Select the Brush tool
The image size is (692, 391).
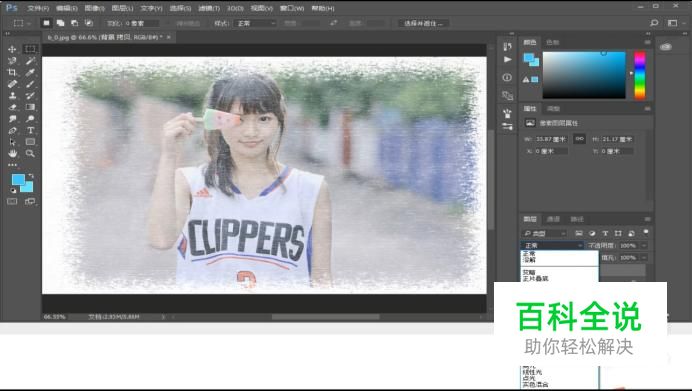click(30, 84)
